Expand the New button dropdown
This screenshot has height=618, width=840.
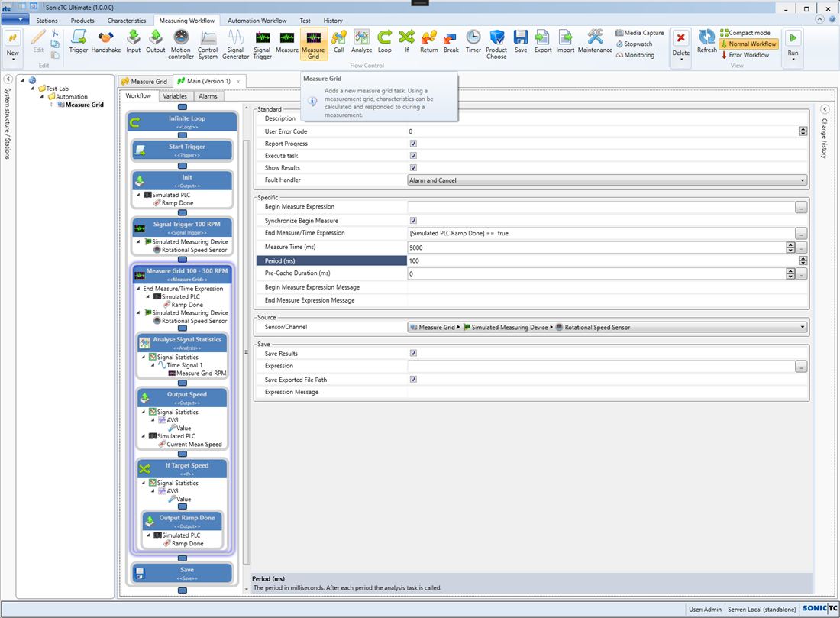[13, 59]
